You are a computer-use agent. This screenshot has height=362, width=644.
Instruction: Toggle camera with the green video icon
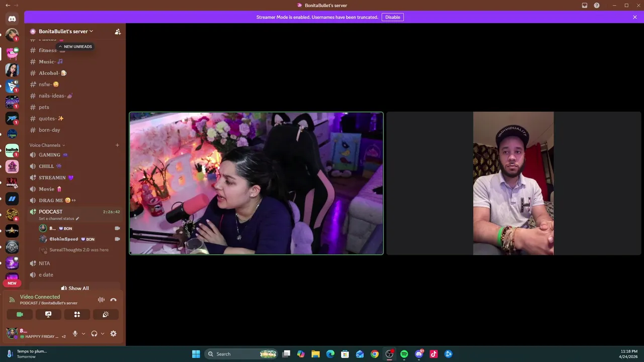(20, 314)
